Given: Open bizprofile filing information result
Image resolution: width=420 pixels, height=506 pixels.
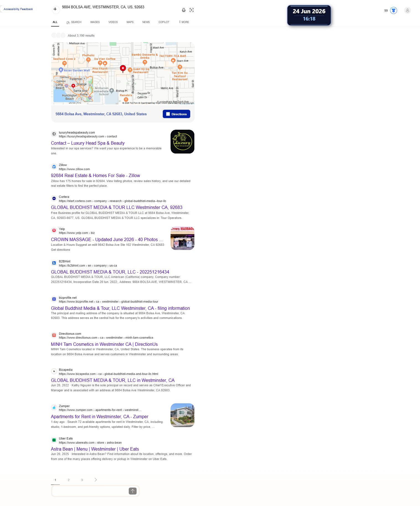Looking at the screenshot, I should tap(120, 308).
